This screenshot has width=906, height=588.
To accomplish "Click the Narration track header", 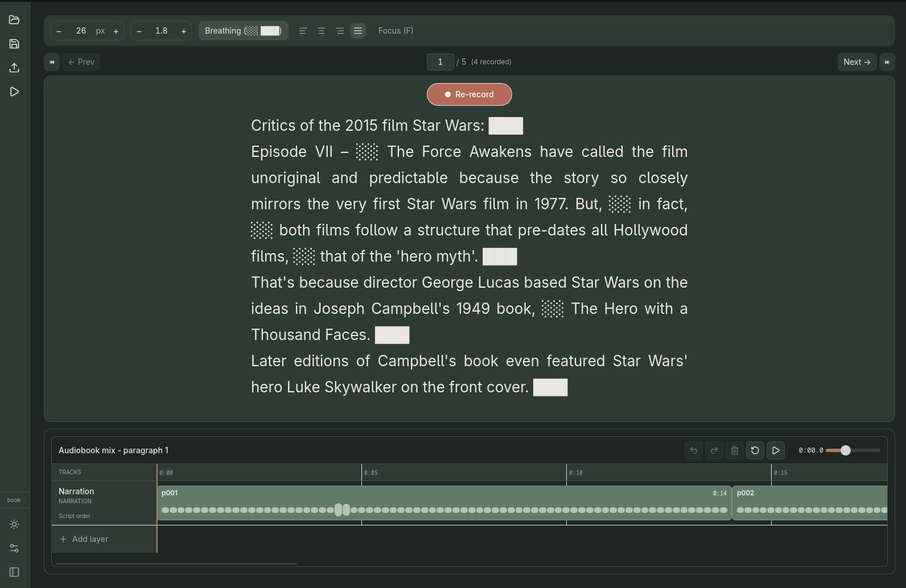I will (x=104, y=503).
